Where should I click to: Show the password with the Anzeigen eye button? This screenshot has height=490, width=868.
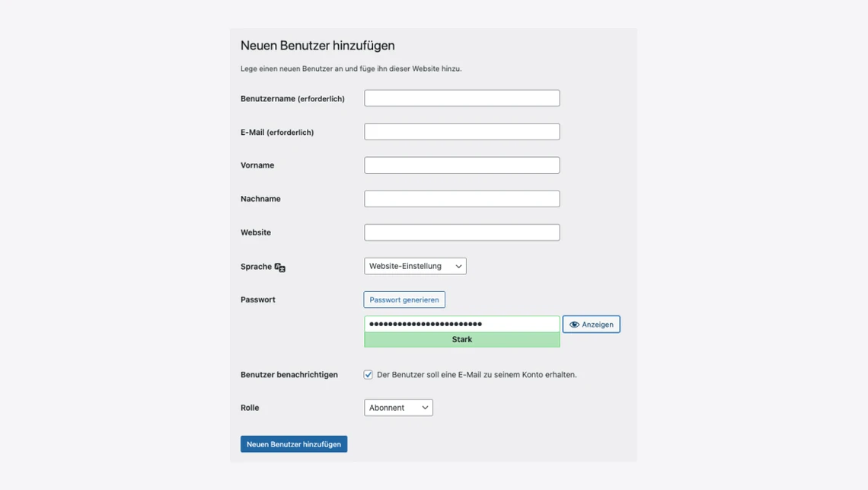pyautogui.click(x=591, y=325)
